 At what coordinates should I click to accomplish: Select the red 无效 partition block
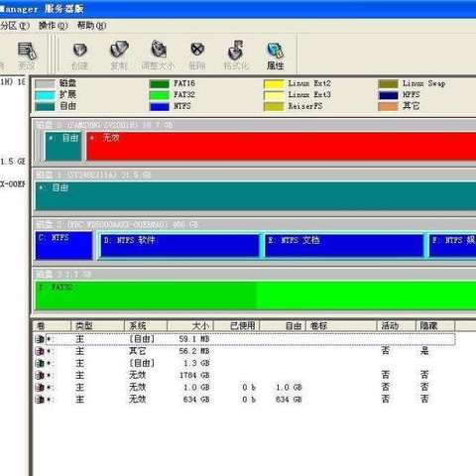click(281, 146)
